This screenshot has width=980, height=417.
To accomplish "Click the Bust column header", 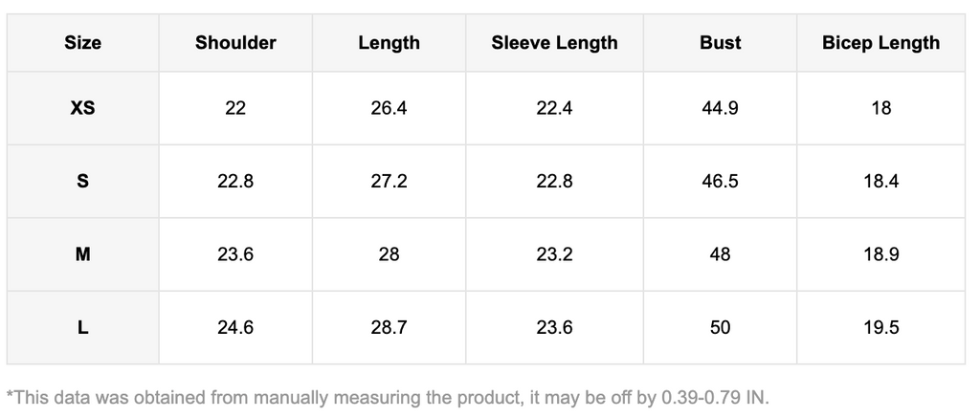I will coord(720,43).
